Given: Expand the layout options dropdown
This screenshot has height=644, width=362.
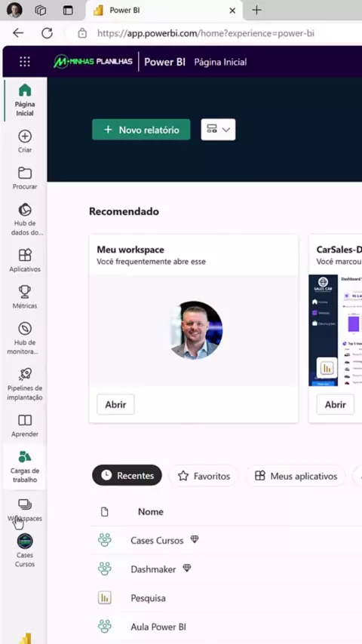Looking at the screenshot, I should (x=218, y=130).
